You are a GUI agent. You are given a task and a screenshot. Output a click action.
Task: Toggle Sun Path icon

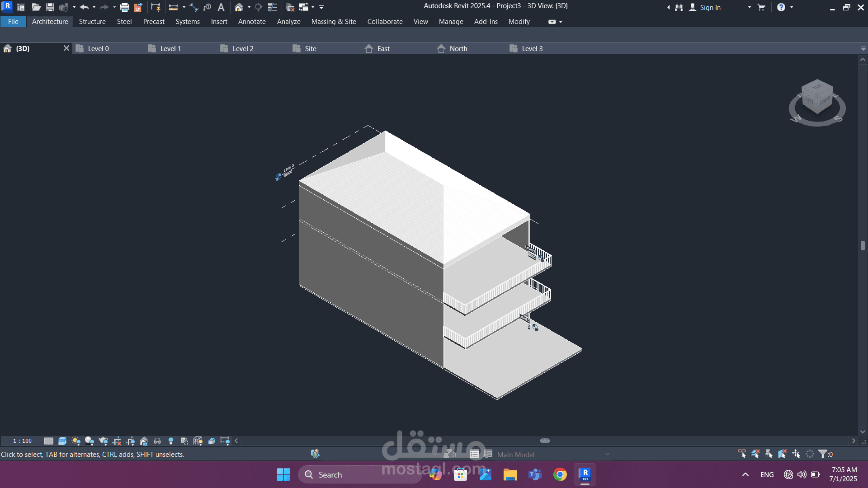pos(76,441)
